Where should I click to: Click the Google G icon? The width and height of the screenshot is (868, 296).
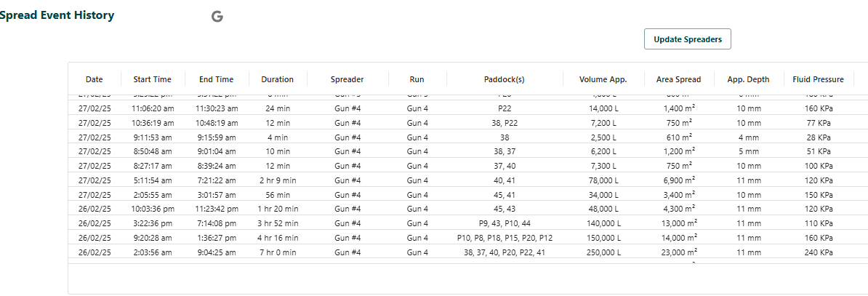click(x=217, y=17)
